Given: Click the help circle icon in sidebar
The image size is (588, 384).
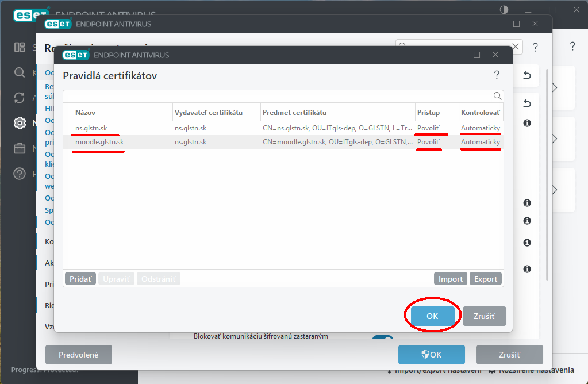Looking at the screenshot, I should 20,174.
